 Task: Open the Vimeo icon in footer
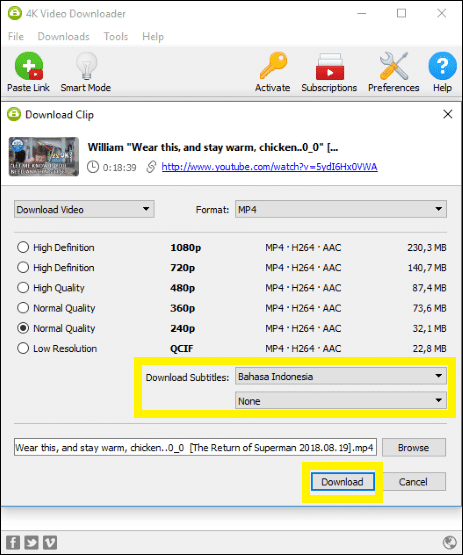point(50,542)
